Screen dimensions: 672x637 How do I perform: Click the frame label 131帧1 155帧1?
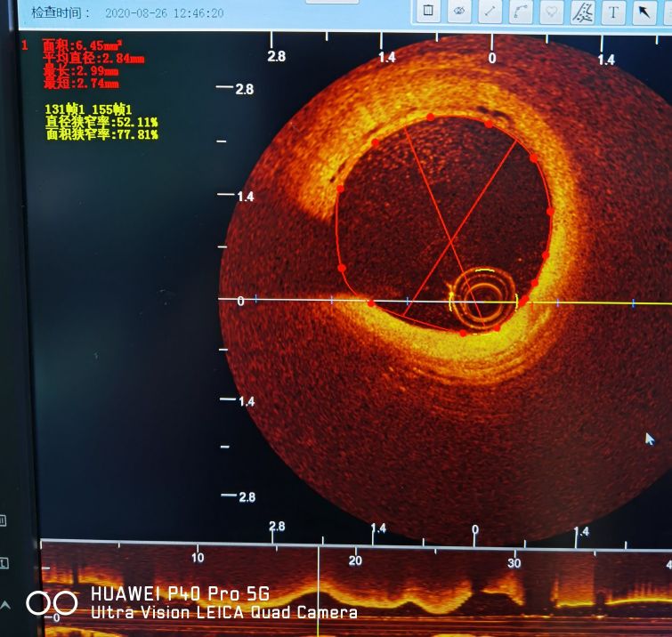click(88, 109)
